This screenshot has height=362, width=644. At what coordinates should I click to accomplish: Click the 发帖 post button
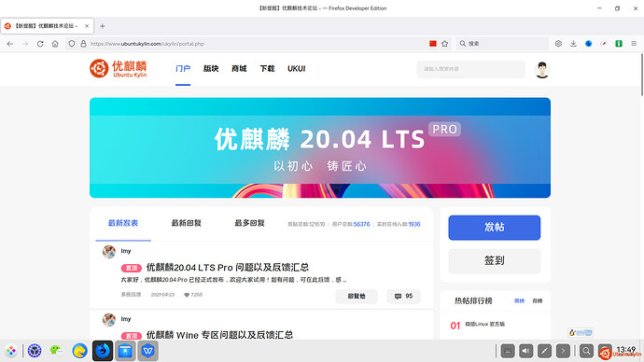[494, 228]
